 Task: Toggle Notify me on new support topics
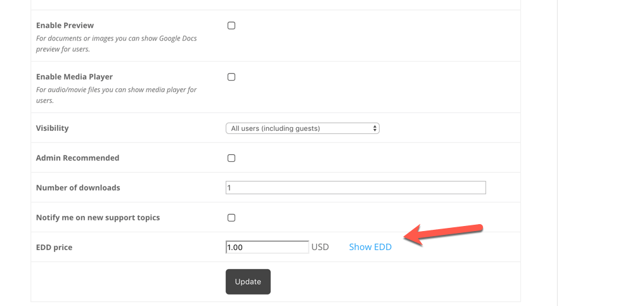231,218
